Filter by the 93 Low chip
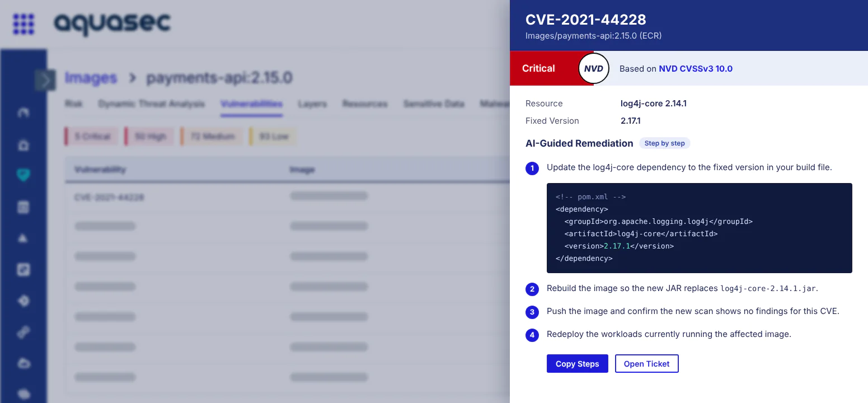868x403 pixels. (273, 137)
